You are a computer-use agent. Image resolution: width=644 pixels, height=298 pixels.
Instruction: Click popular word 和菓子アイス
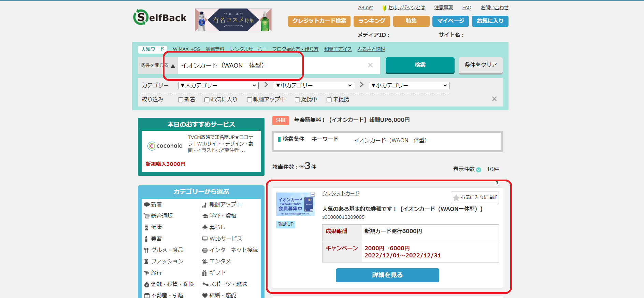(x=338, y=49)
